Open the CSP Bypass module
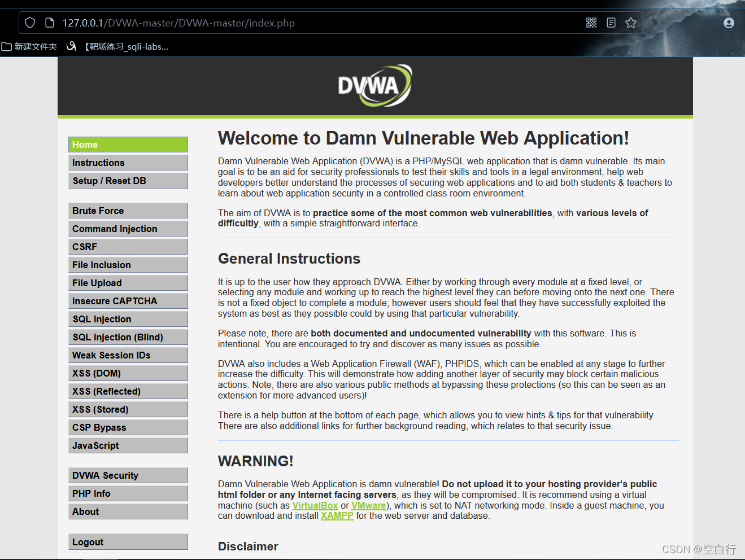This screenshot has width=745, height=560. [128, 427]
